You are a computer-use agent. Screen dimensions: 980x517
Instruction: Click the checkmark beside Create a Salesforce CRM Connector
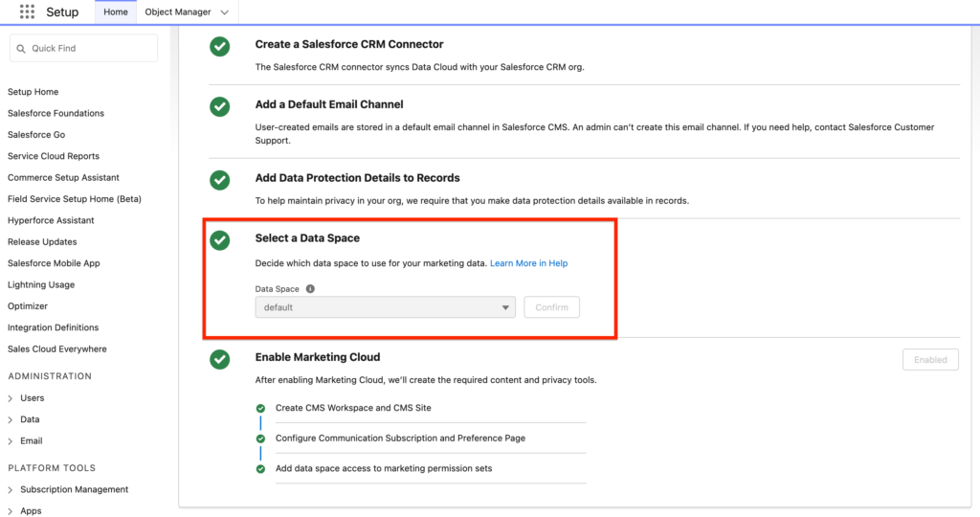click(220, 46)
